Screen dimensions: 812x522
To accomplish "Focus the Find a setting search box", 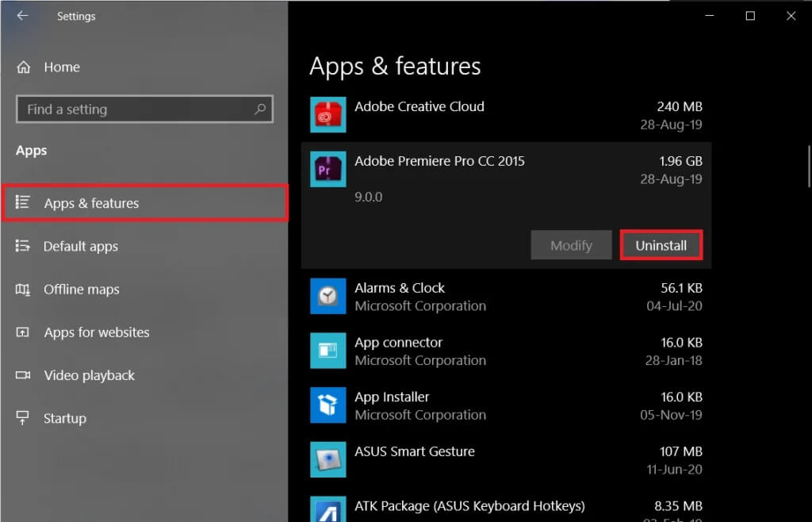I will click(144, 109).
